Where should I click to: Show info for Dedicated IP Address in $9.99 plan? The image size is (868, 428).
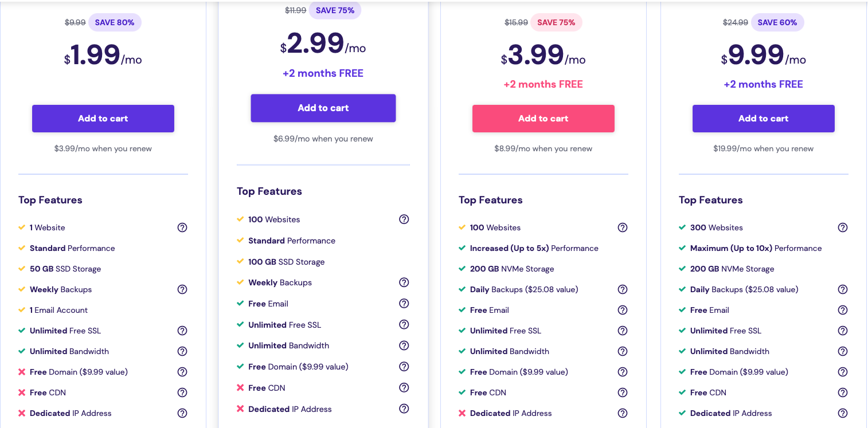[843, 413]
